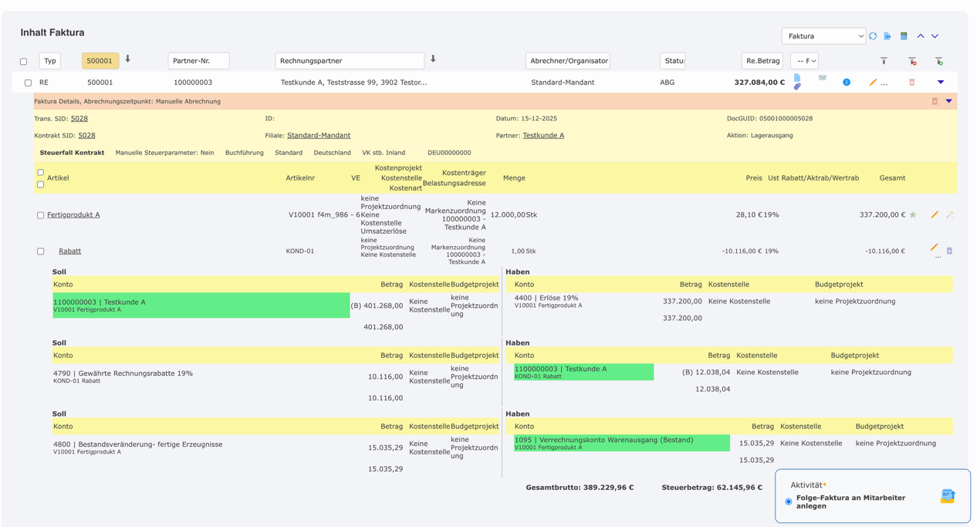Image resolution: width=980 pixels, height=527 pixels.
Task: Collapse invoice row using the blue triangle
Action: coord(940,82)
